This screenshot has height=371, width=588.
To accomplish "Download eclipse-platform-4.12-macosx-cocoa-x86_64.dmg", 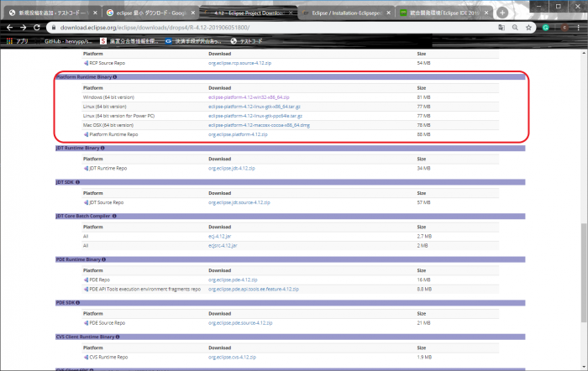I will 259,126.
